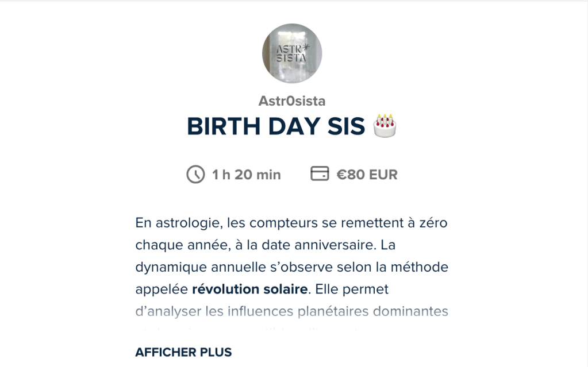
Task: Click the BIRTH DAY SIS heading
Action: tap(276, 127)
